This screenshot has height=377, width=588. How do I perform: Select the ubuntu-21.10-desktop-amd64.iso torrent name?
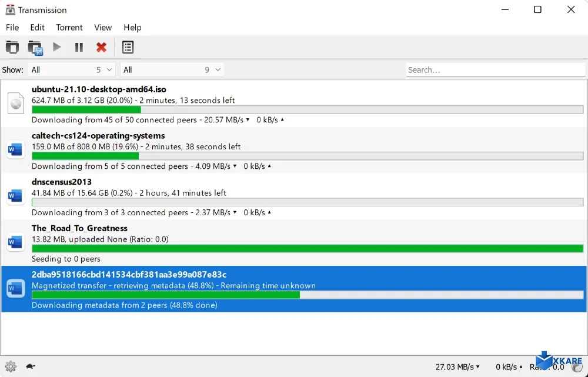click(x=99, y=89)
